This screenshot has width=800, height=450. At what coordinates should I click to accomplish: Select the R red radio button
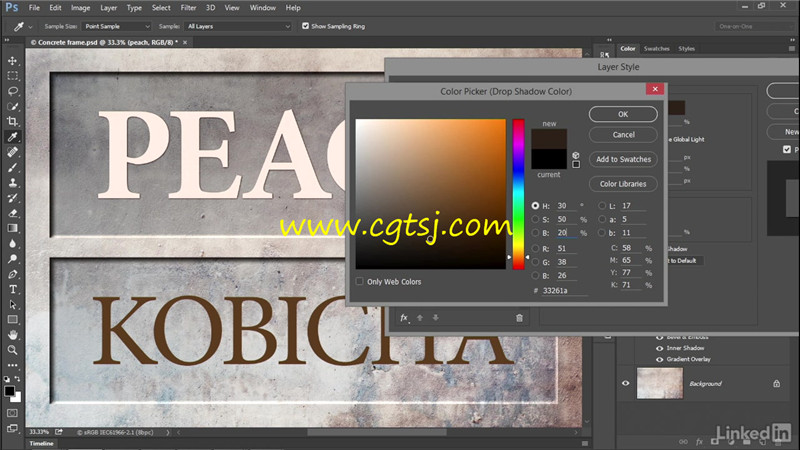click(535, 248)
